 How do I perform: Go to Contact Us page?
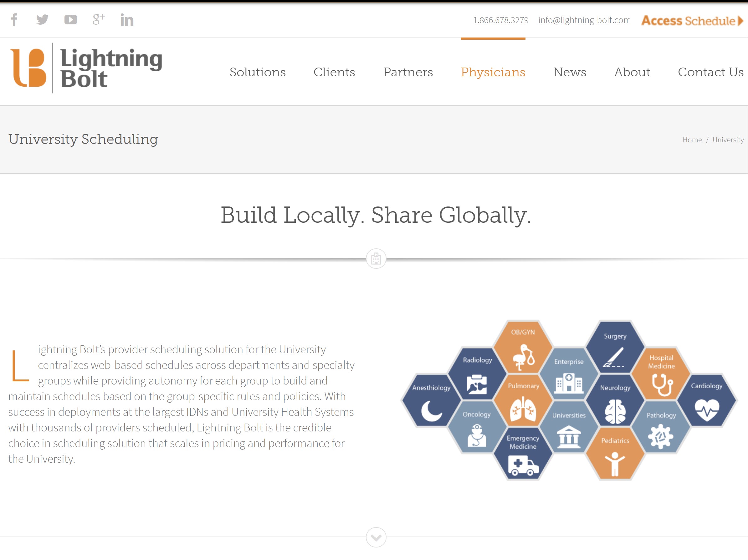click(x=711, y=72)
